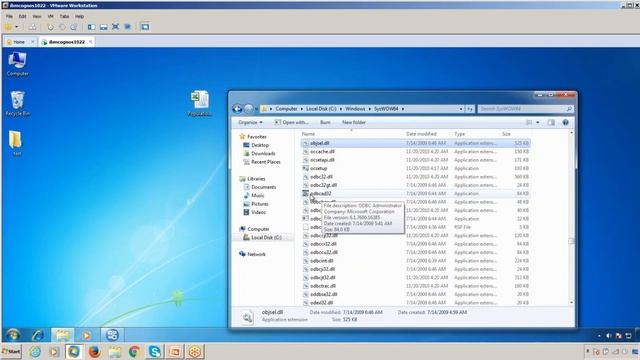Click the Explorer Back navigation button

(237, 109)
